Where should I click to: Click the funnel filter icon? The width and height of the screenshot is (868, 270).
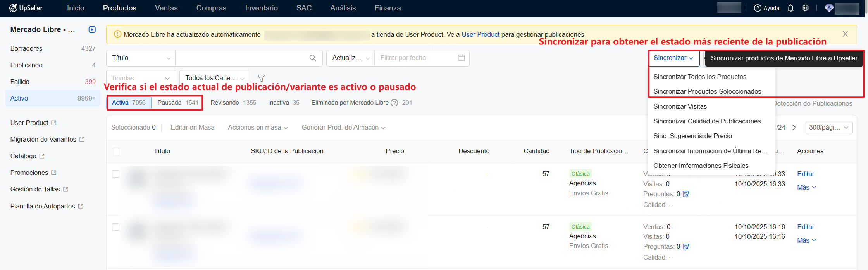pos(261,78)
